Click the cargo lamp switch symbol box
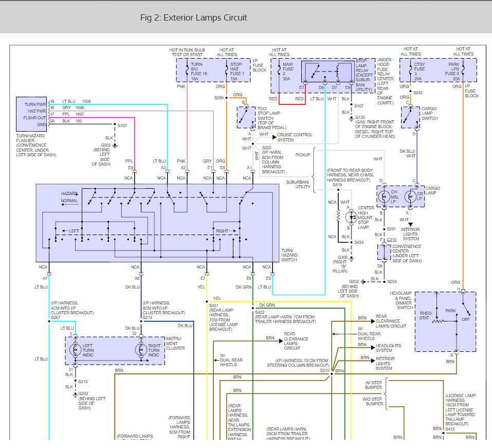This screenshot has width=492, height=448. click(x=410, y=117)
